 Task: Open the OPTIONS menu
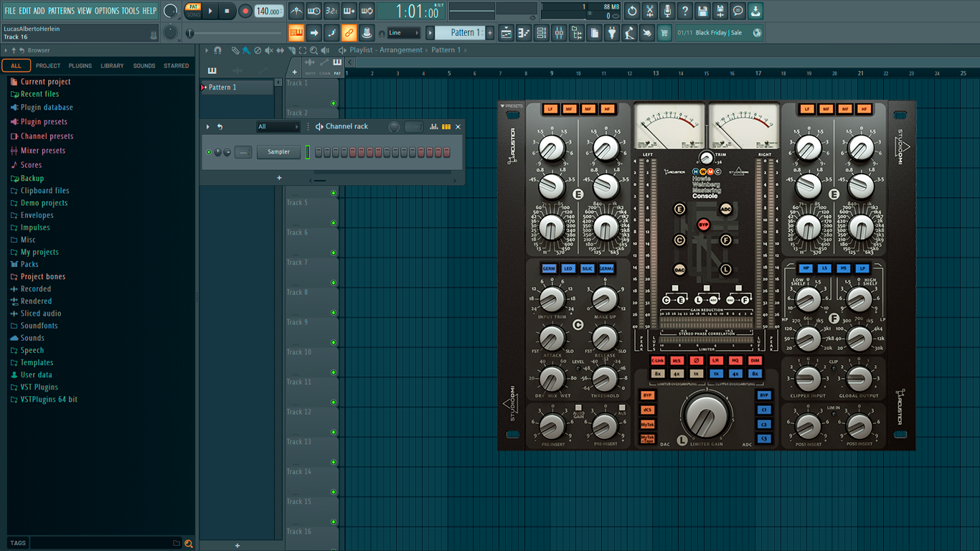coord(107,11)
